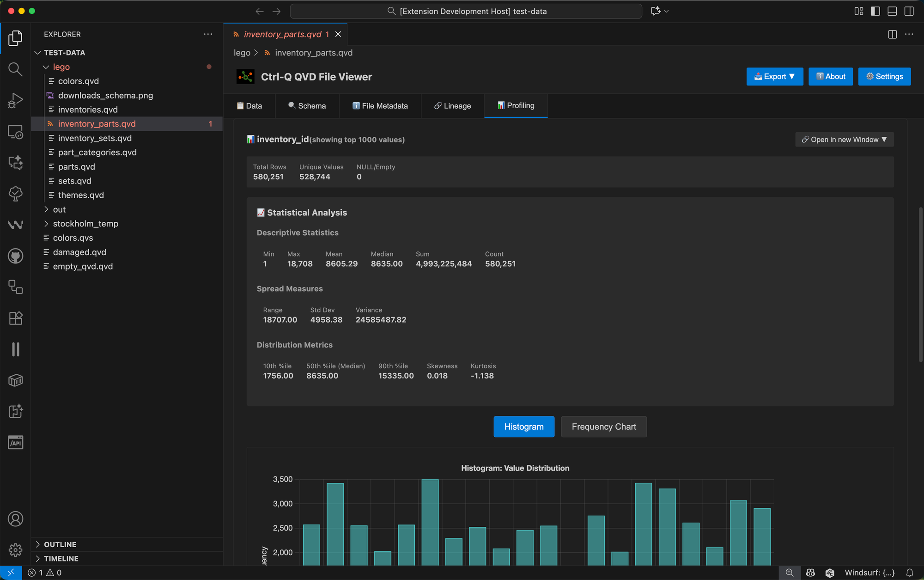
Task: Open the Export dropdown menu
Action: (x=774, y=77)
